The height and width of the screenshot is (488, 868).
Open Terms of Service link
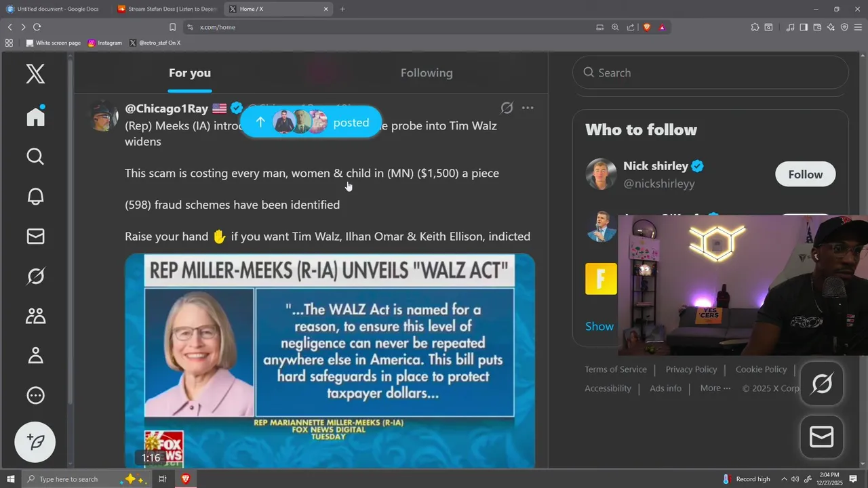616,369
